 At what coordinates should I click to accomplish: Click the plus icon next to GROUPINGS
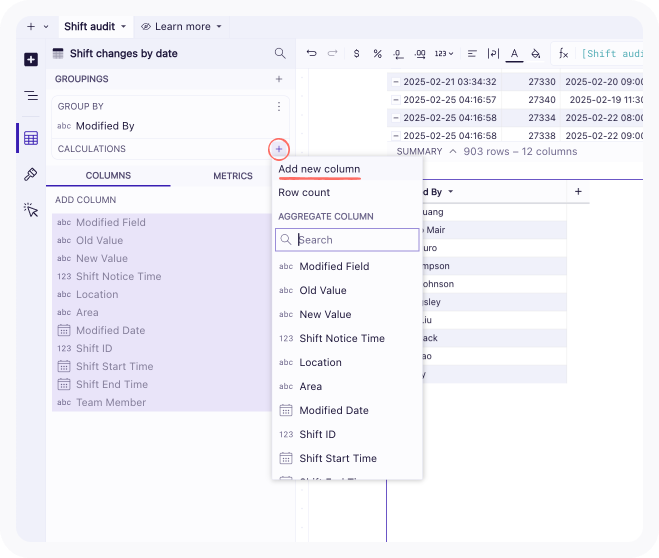tap(279, 79)
